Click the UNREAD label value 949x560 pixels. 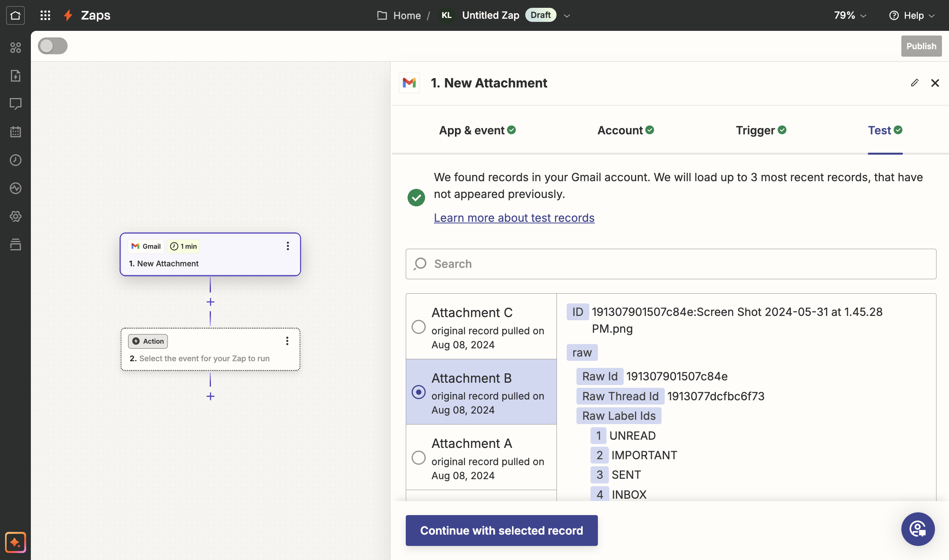(x=633, y=436)
